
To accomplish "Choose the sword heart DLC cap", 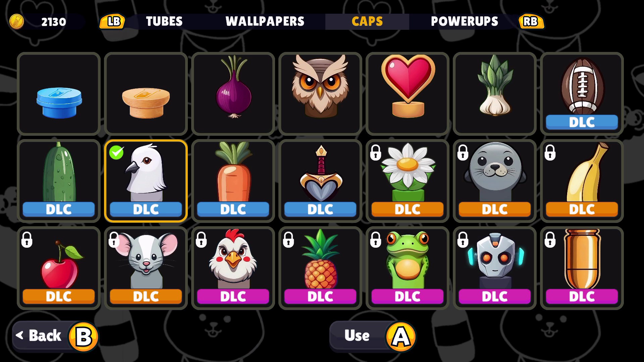I will tap(320, 181).
